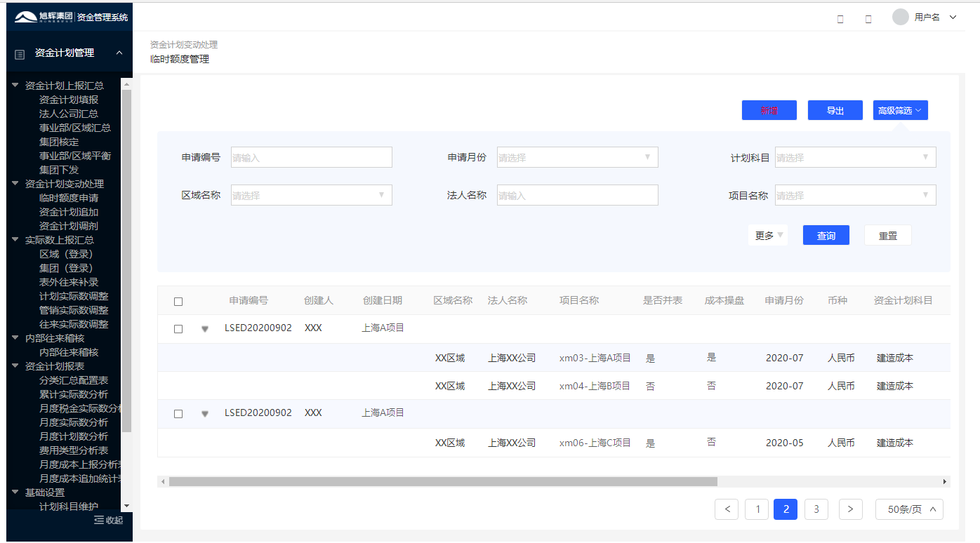The height and width of the screenshot is (543, 980).
Task: Click the xm04-上海B项目 cell
Action: click(595, 386)
